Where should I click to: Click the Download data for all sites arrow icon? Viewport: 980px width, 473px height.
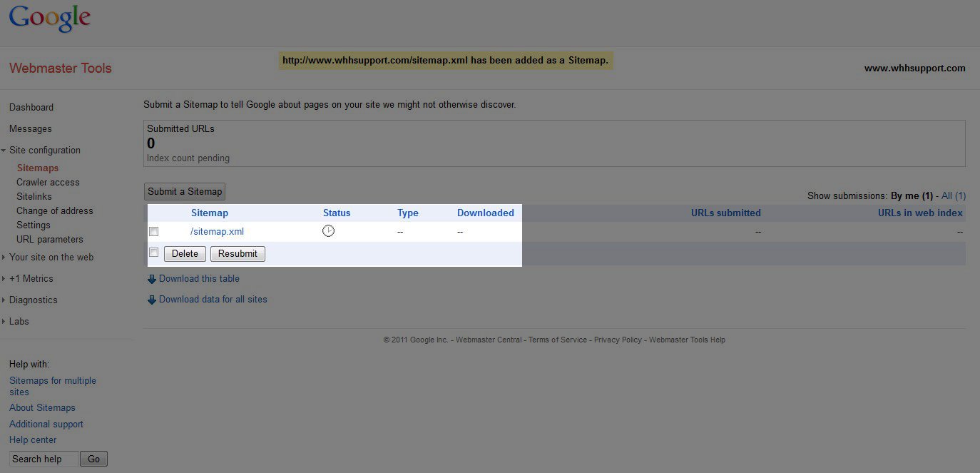[151, 300]
